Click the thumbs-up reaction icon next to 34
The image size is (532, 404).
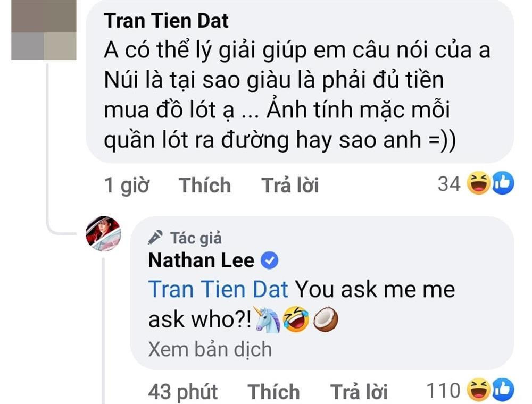pos(504,183)
